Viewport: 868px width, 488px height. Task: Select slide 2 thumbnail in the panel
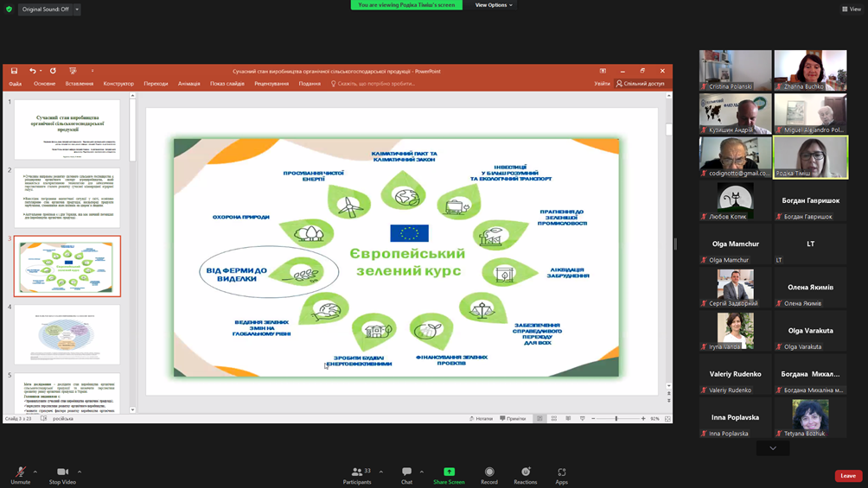67,198
